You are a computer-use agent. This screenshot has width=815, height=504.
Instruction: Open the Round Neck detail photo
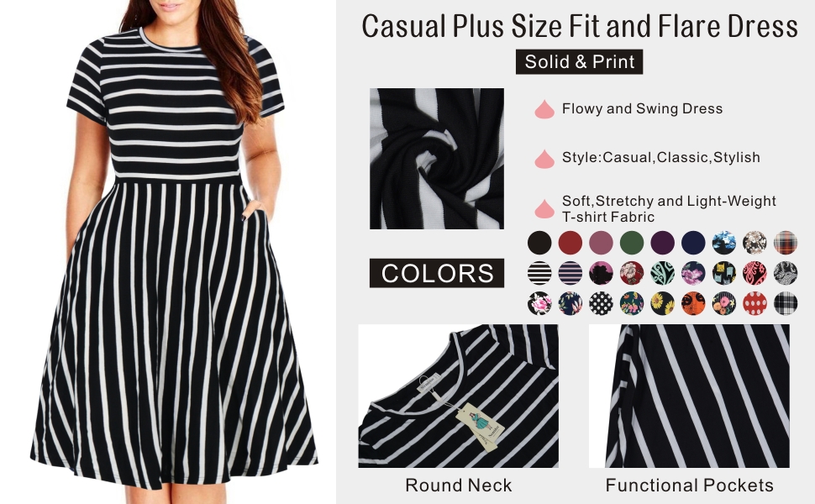458,396
